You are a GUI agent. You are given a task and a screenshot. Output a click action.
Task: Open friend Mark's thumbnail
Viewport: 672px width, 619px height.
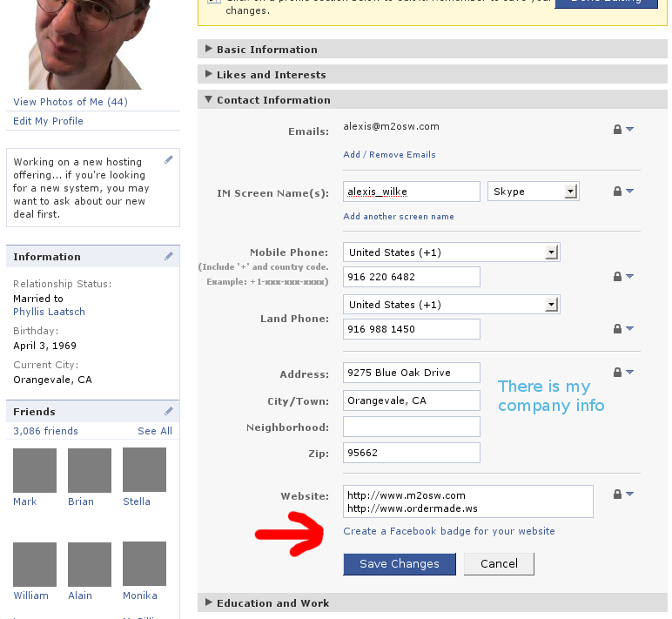(x=35, y=470)
